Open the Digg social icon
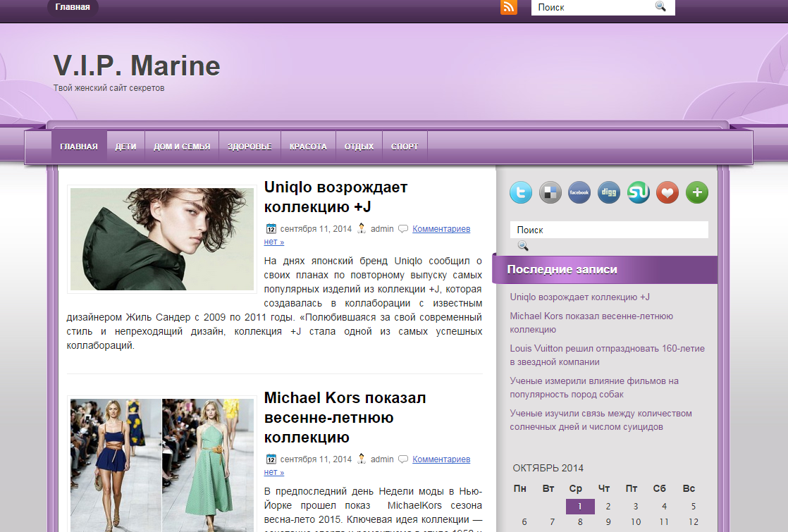Image resolution: width=788 pixels, height=532 pixels. [x=609, y=192]
